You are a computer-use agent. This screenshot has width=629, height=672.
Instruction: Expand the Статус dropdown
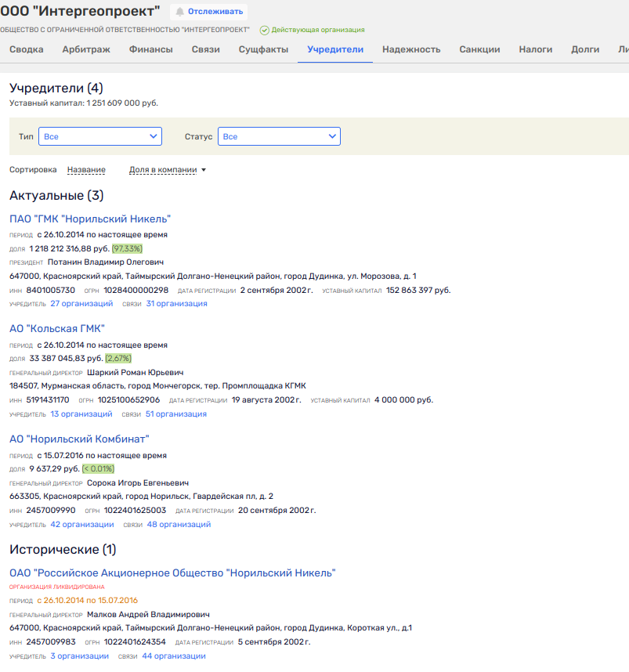[279, 136]
